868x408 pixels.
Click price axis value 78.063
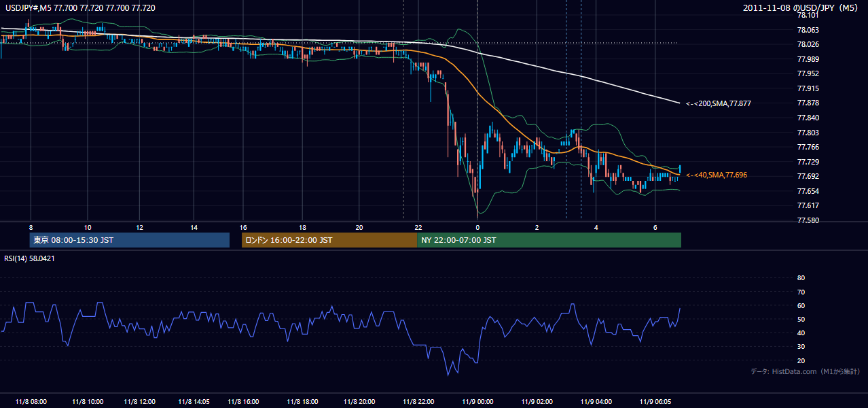point(808,30)
